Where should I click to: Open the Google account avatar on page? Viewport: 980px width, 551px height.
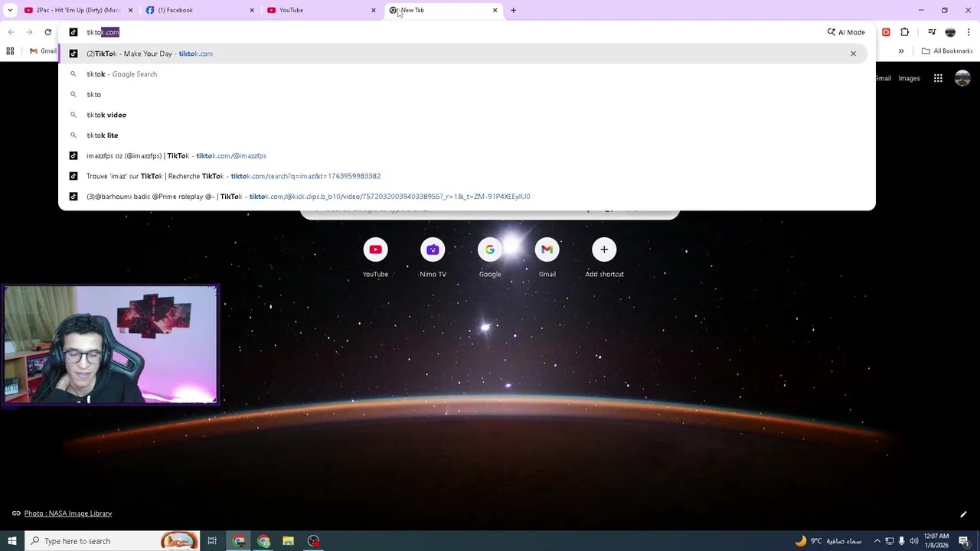[962, 78]
